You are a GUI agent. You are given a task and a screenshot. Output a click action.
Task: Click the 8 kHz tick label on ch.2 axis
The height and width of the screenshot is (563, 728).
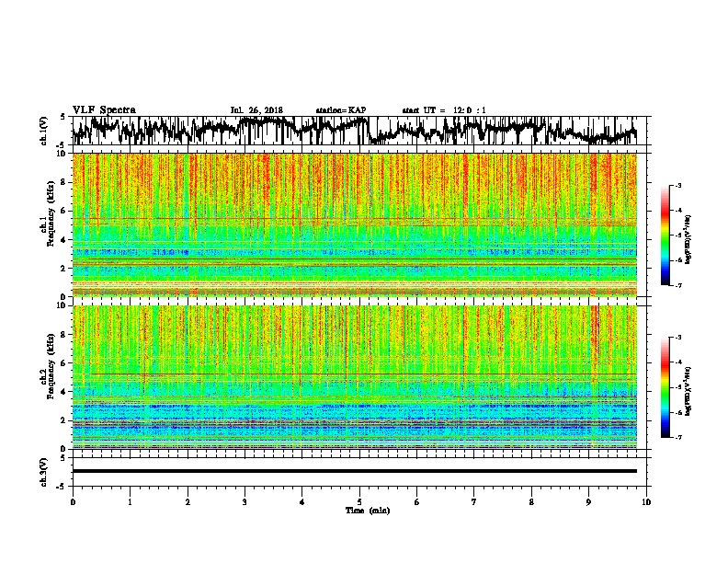coord(63,335)
